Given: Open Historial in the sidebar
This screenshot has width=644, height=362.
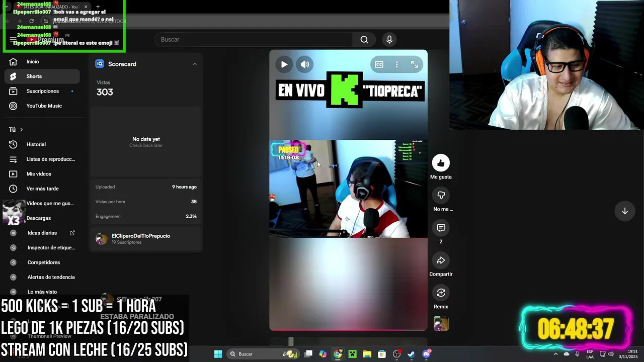Looking at the screenshot, I should click(42, 144).
